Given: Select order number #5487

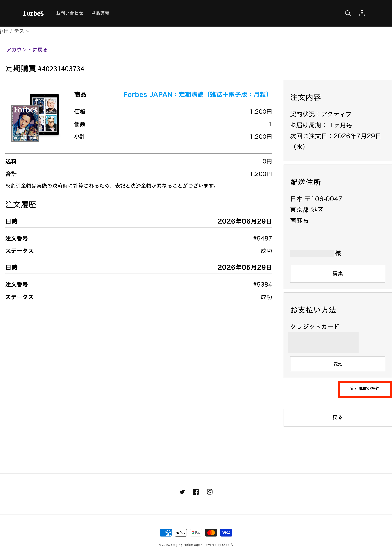Looking at the screenshot, I should pyautogui.click(x=262, y=238).
